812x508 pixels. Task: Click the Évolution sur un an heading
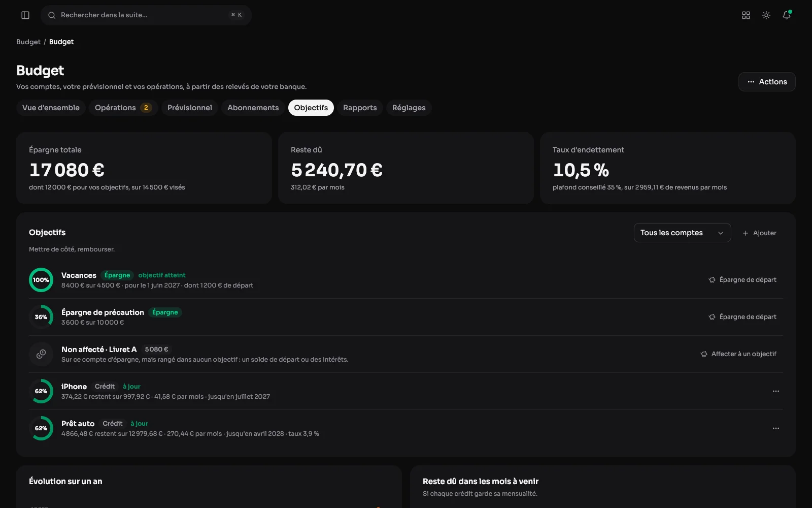[x=65, y=482]
